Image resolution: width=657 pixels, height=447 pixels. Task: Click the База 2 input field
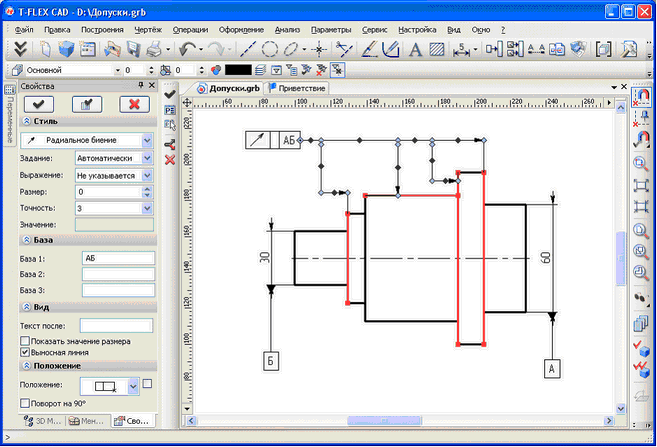pyautogui.click(x=118, y=274)
